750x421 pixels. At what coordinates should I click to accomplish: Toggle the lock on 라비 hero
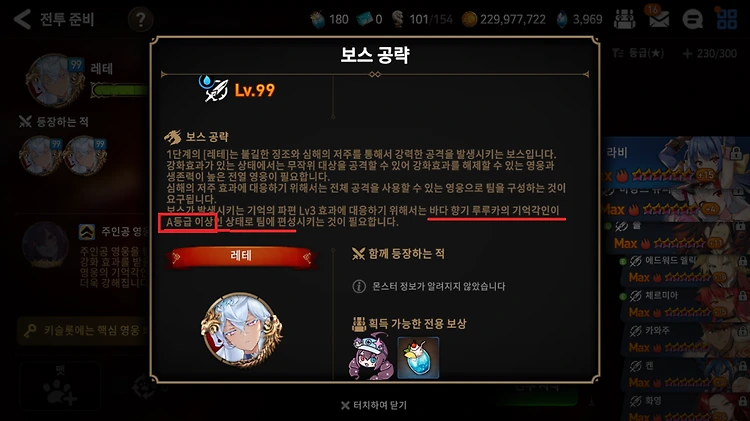point(736,154)
